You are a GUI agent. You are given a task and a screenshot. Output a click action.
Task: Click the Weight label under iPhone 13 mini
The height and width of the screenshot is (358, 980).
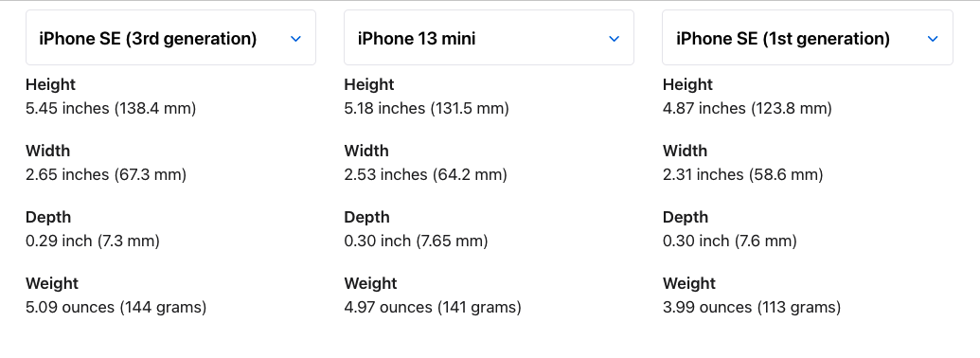(368, 283)
